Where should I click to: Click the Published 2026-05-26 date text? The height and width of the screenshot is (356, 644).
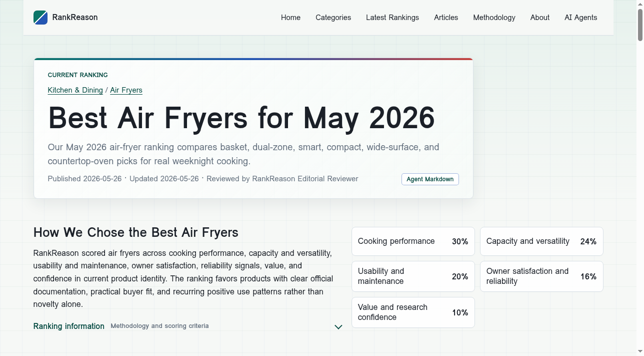[x=84, y=179]
